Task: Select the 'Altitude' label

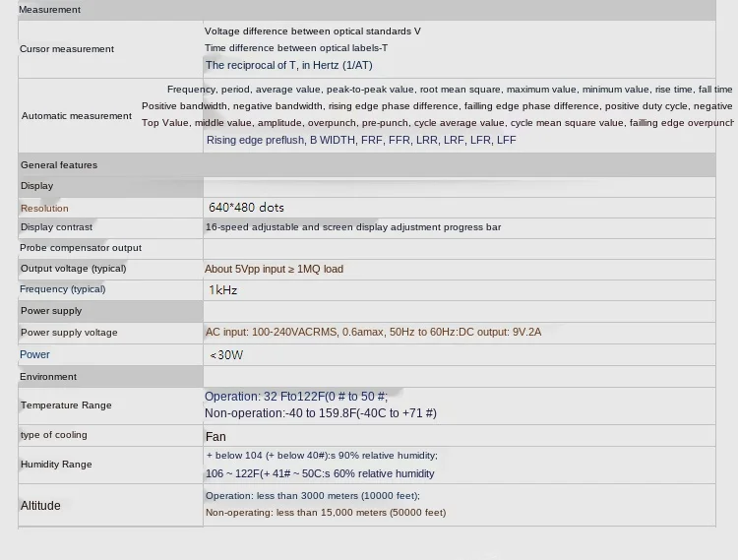Action: coord(40,506)
